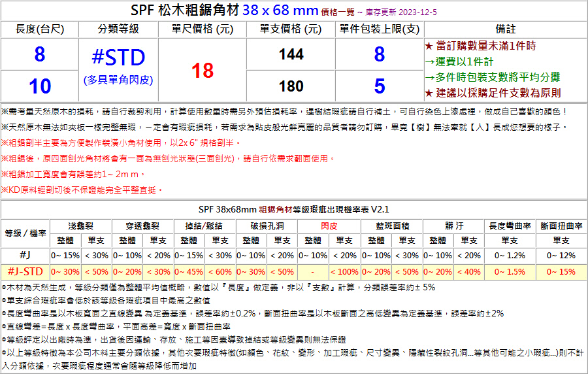Click the 分類等級 column header
This screenshot has width=588, height=374.
click(118, 29)
